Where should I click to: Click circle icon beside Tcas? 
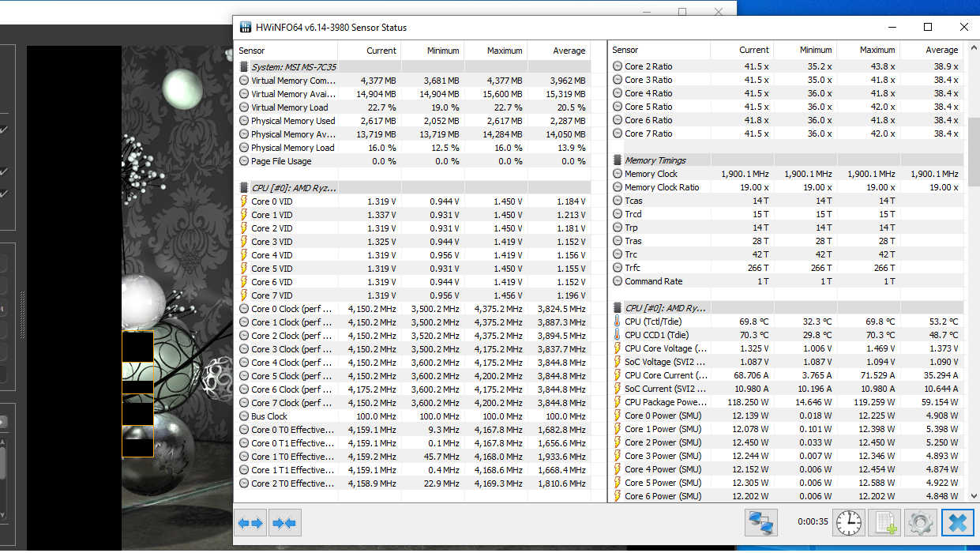(618, 201)
